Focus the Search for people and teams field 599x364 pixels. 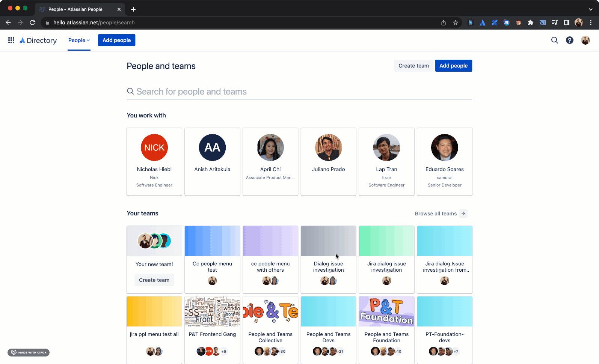(299, 92)
